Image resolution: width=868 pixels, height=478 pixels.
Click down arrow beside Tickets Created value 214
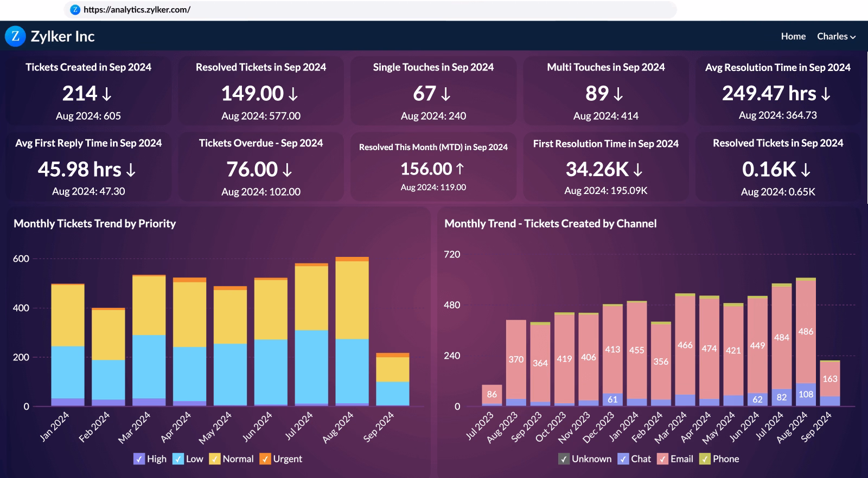click(107, 94)
